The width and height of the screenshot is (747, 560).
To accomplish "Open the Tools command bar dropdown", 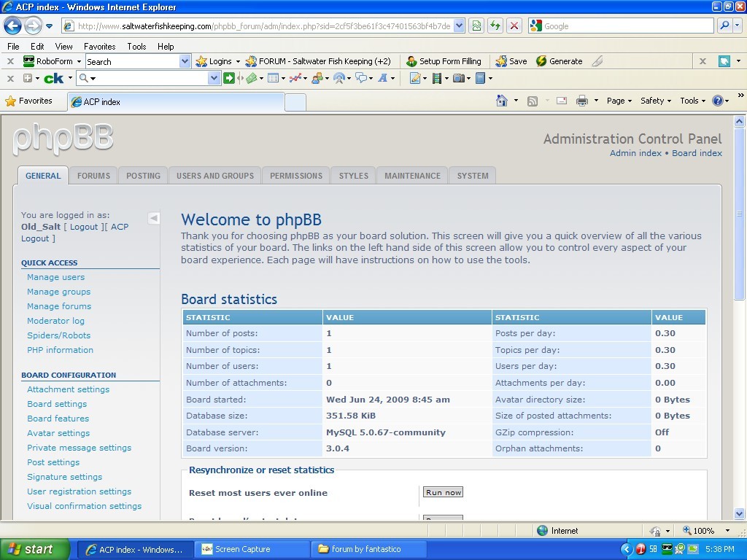I will [692, 101].
